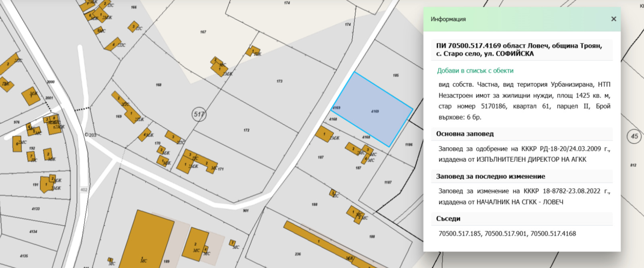The image size is (644, 268).
Task: Click 'Добави в списък с обекти' link
Action: [x=475, y=70]
